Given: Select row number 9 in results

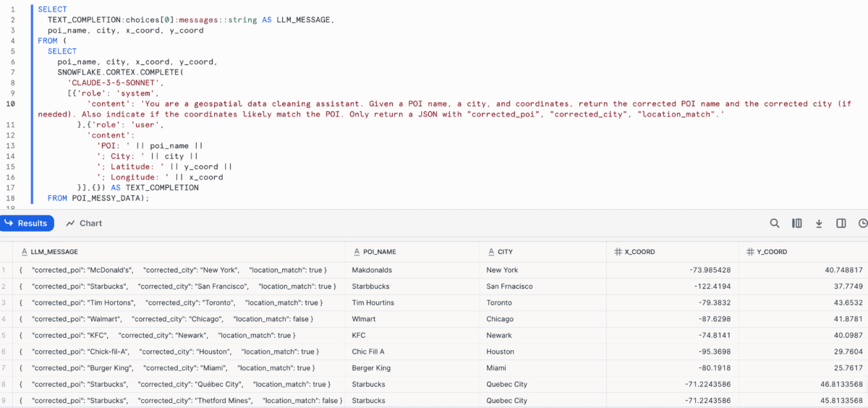Looking at the screenshot, I should (4, 401).
